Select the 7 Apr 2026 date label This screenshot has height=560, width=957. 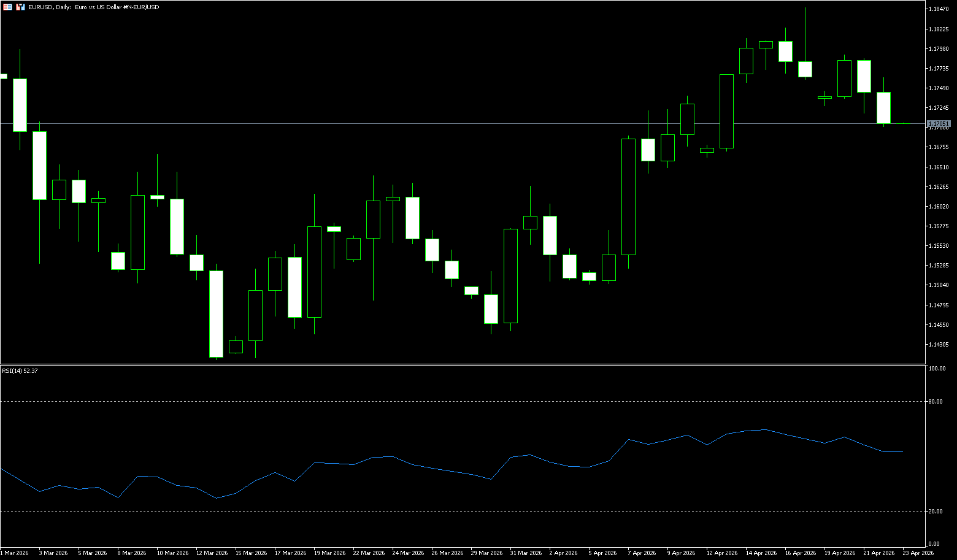pyautogui.click(x=643, y=553)
